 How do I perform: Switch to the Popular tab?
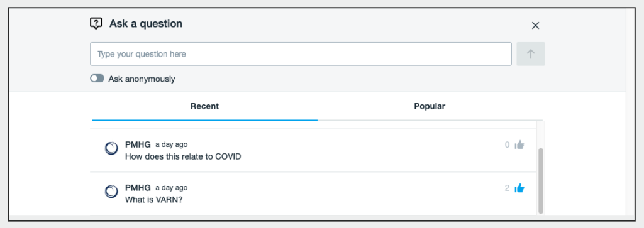[430, 106]
